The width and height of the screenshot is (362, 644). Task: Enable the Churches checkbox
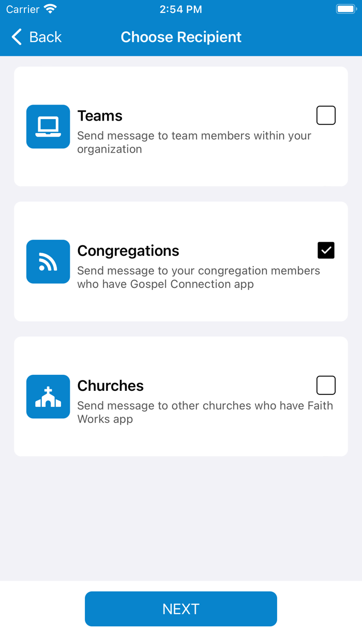[326, 385]
